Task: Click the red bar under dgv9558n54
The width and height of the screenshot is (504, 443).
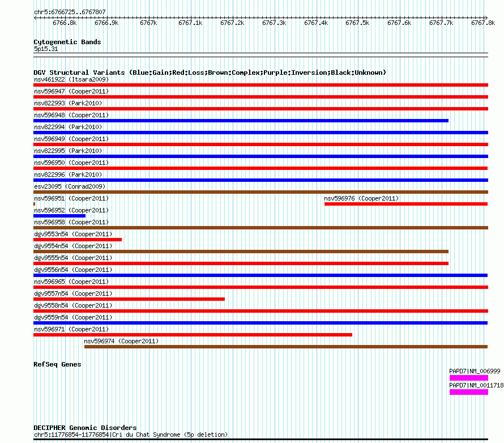Action: [260, 311]
